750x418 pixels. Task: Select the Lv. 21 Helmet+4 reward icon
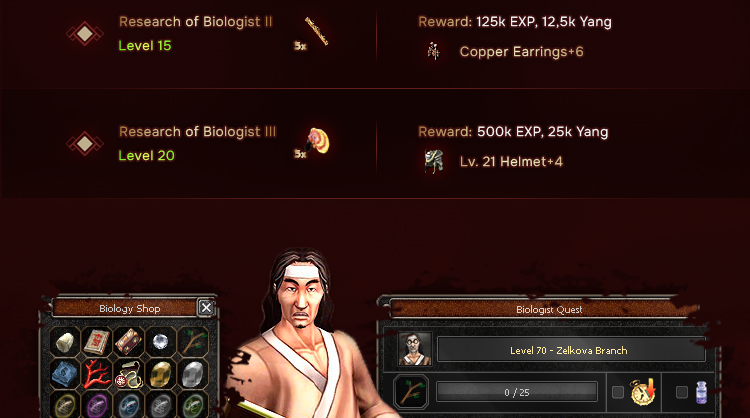434,161
